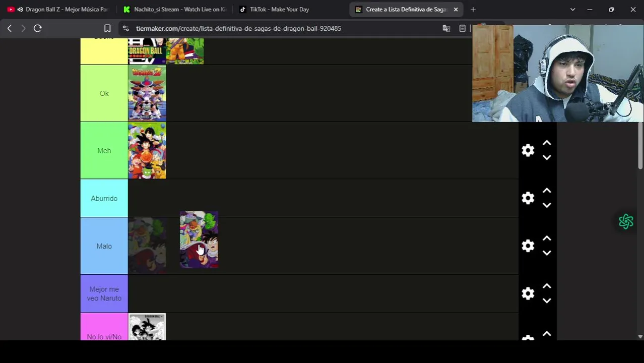This screenshot has width=644, height=363.
Task: Minimize the browser window
Action: pos(590,9)
